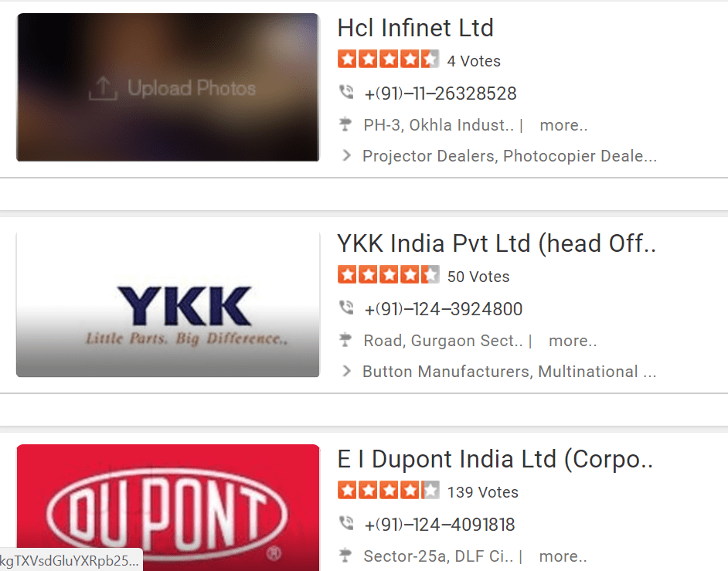
Task: Show more address for Road, Gurgaon Sect..
Action: tap(573, 341)
